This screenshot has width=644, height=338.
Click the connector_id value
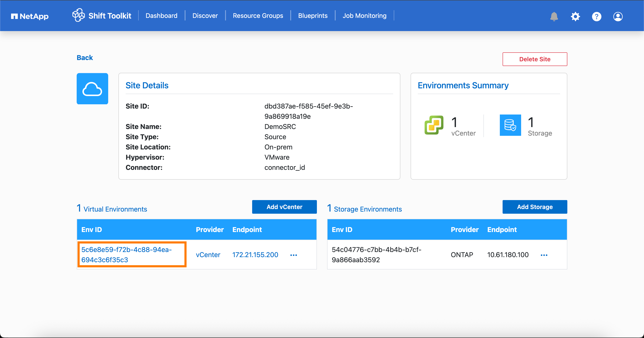click(285, 168)
